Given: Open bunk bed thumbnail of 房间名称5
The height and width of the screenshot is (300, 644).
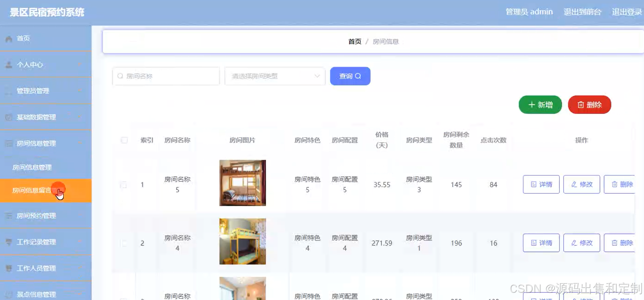Looking at the screenshot, I should (242, 183).
